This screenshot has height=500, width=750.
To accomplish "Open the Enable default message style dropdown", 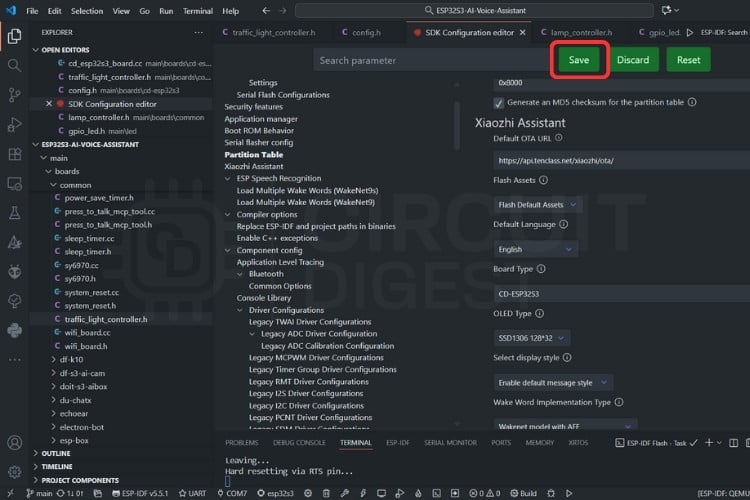I will coord(552,383).
